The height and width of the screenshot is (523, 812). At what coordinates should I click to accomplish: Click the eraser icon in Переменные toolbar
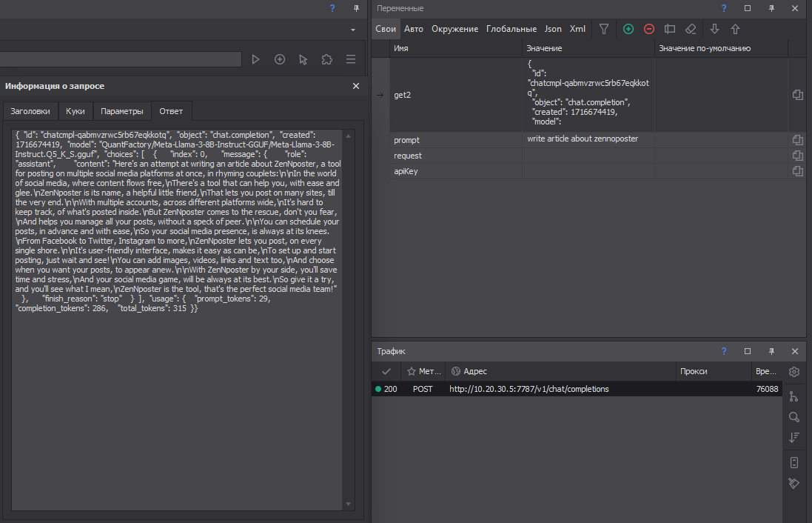(691, 29)
